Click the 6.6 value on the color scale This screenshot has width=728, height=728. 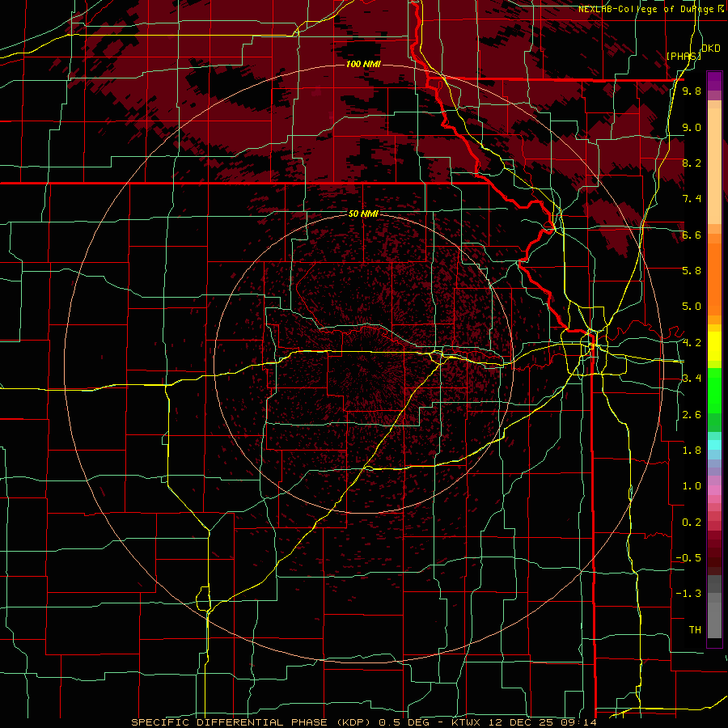[x=692, y=235]
